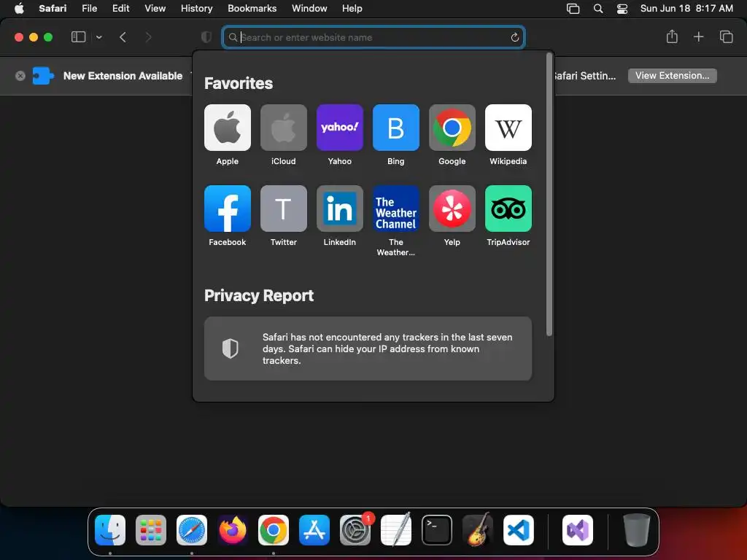Screen dimensions: 747x560
Task: Open App Store from the Dock
Action: coord(314,530)
